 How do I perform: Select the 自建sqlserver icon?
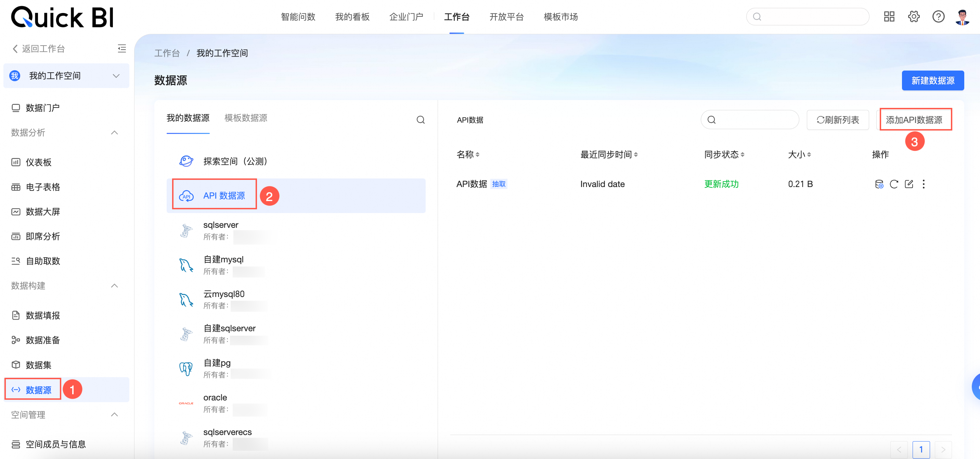point(186,334)
